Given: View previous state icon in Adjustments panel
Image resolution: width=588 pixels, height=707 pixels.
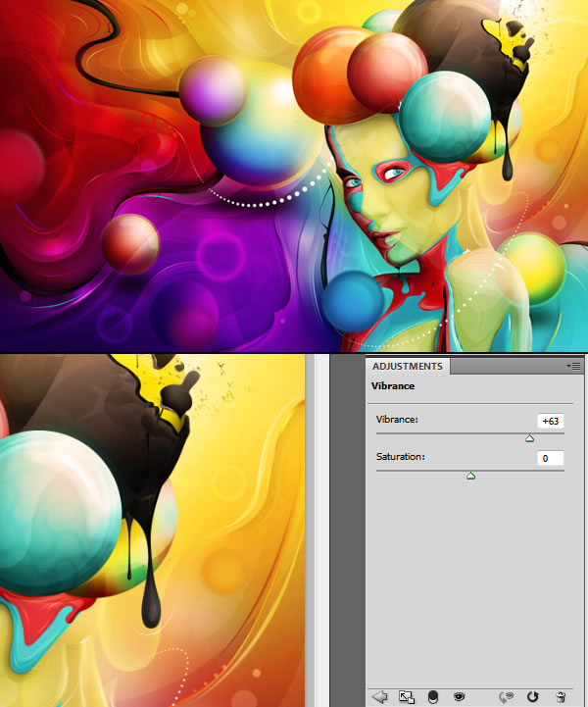Looking at the screenshot, I should tap(507, 696).
